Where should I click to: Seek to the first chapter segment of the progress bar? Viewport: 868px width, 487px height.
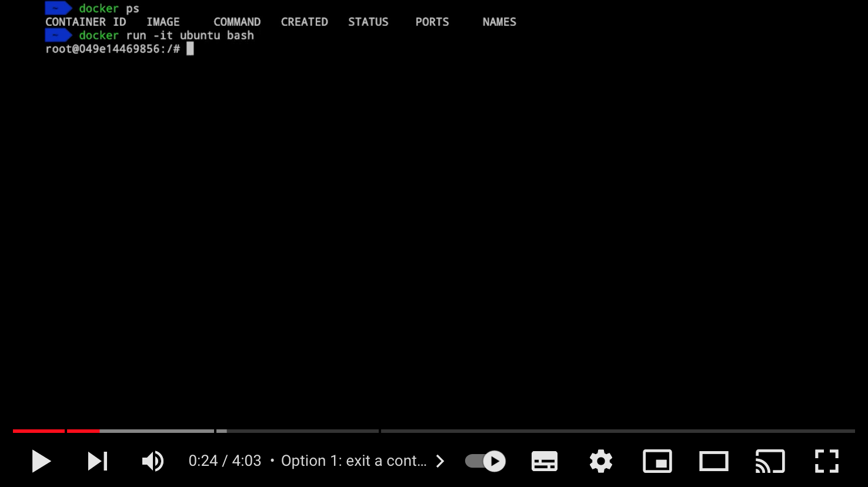click(38, 431)
